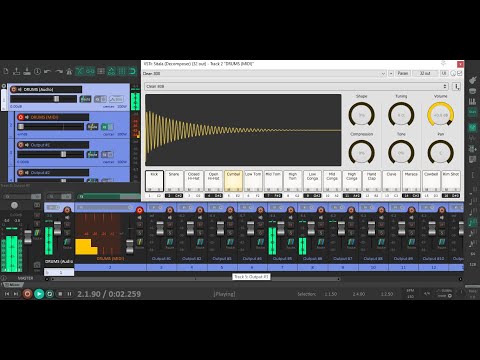Screen dimensions: 480x360
Task: Pause playback with transport pause button
Action: point(69,294)
